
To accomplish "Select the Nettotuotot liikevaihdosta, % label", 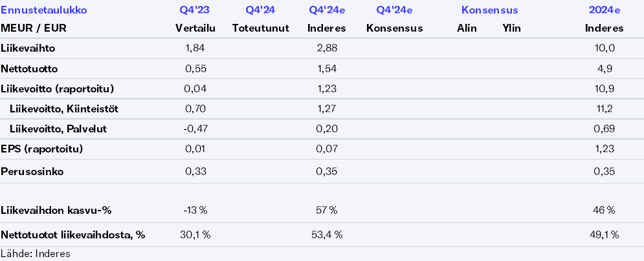I will [73, 235].
